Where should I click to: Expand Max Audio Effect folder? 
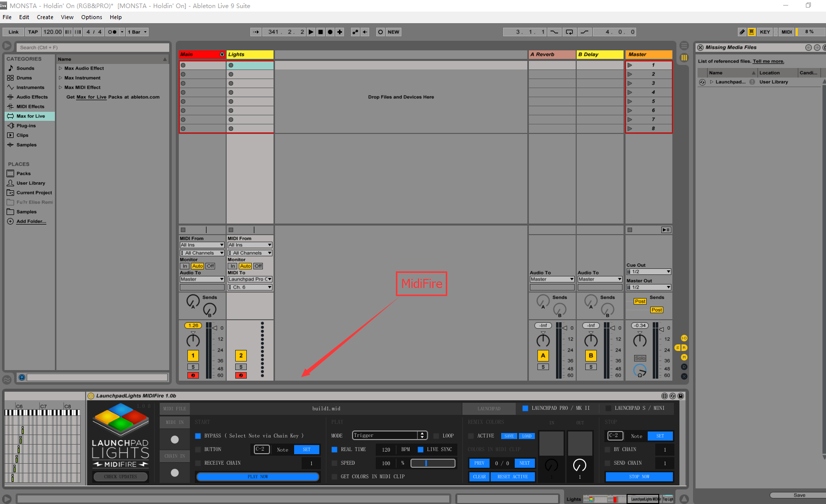tap(60, 68)
